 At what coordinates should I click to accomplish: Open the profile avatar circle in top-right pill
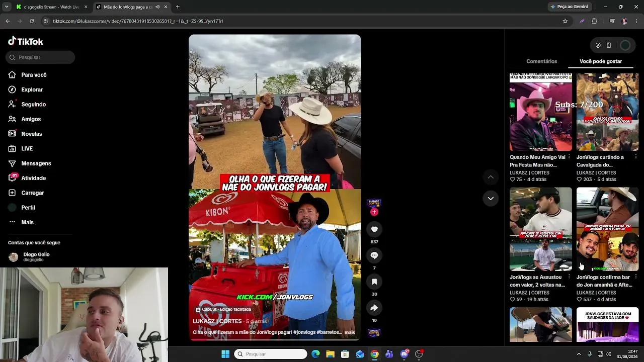click(625, 45)
